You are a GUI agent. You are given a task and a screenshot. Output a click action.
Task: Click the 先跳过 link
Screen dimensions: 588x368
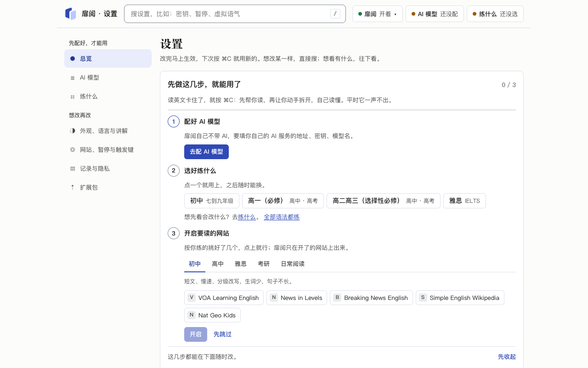[222, 334]
